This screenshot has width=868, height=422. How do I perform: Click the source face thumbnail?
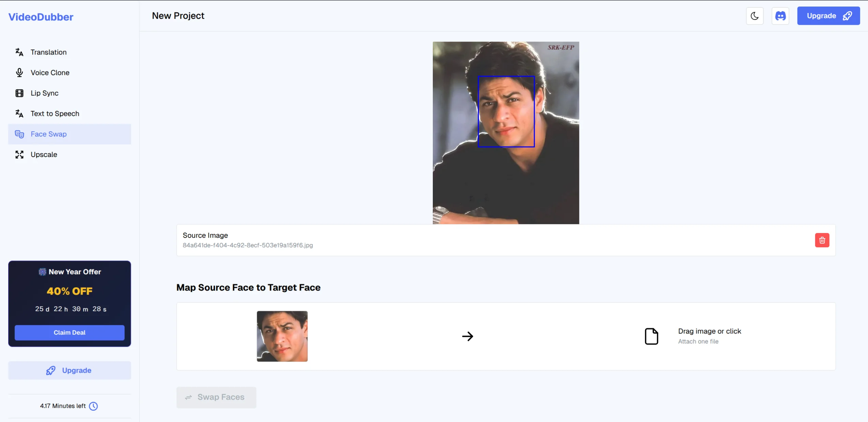click(x=282, y=336)
